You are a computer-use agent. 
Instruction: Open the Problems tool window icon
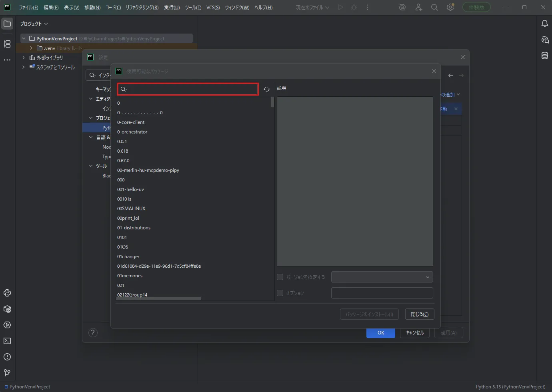pos(7,357)
